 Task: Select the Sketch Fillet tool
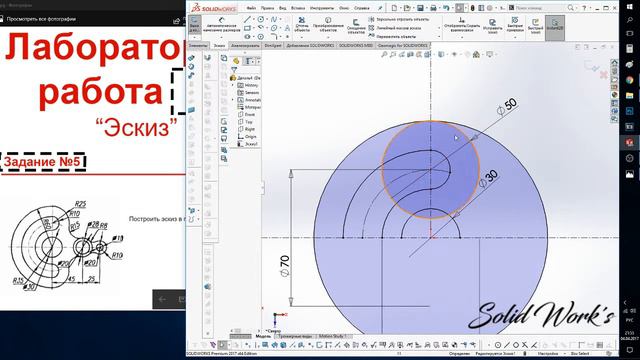pos(273,36)
